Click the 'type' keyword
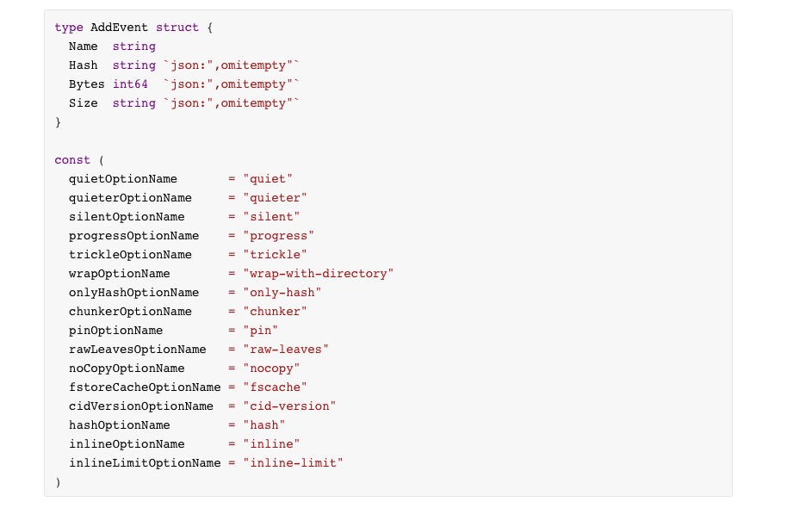 click(x=69, y=28)
